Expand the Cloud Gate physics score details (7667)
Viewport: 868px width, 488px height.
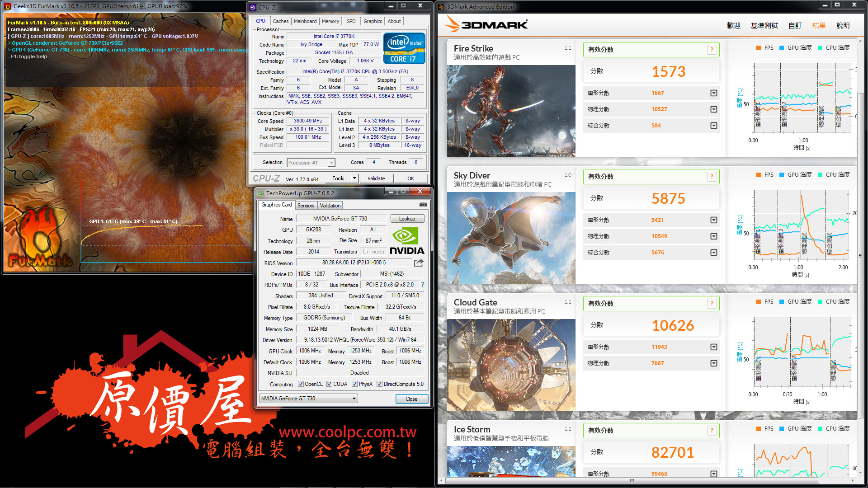pyautogui.click(x=714, y=363)
